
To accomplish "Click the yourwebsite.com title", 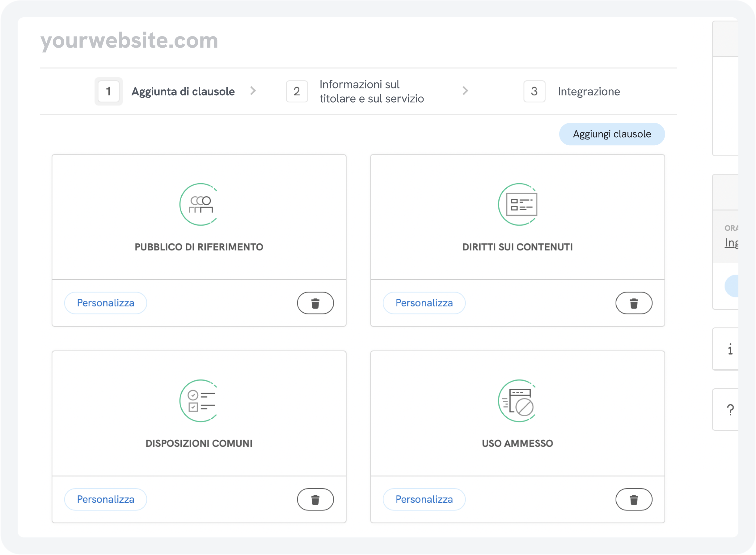I will click(x=129, y=40).
